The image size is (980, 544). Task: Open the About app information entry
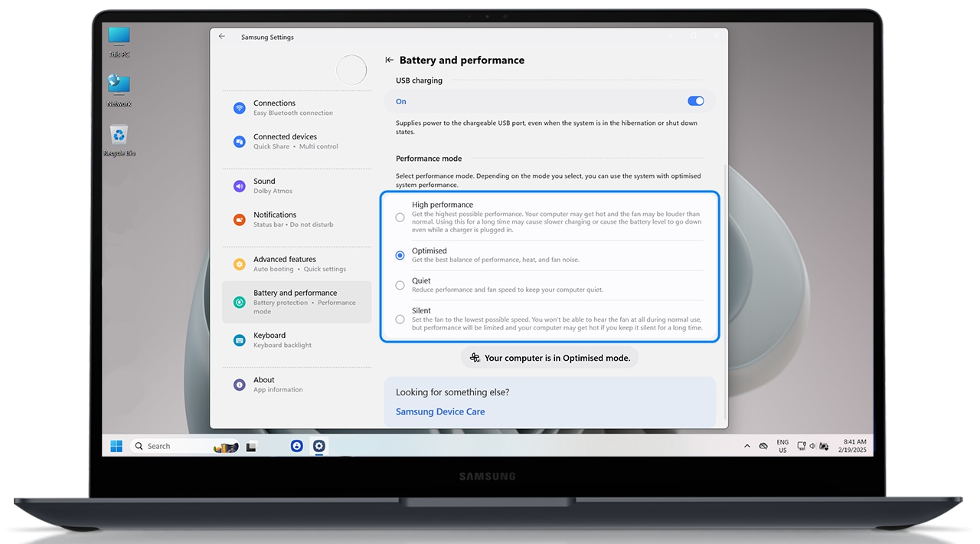[297, 385]
